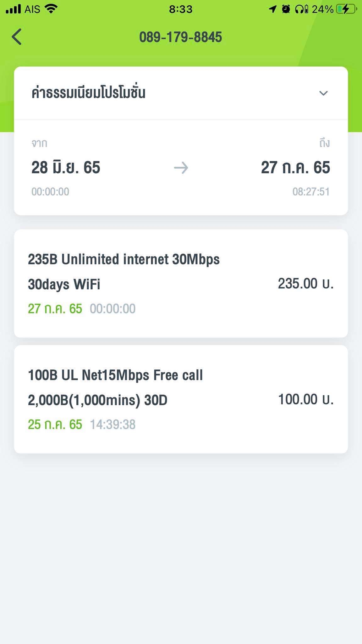Tap the cellular signal bars icon
362x644 pixels.
14,9
